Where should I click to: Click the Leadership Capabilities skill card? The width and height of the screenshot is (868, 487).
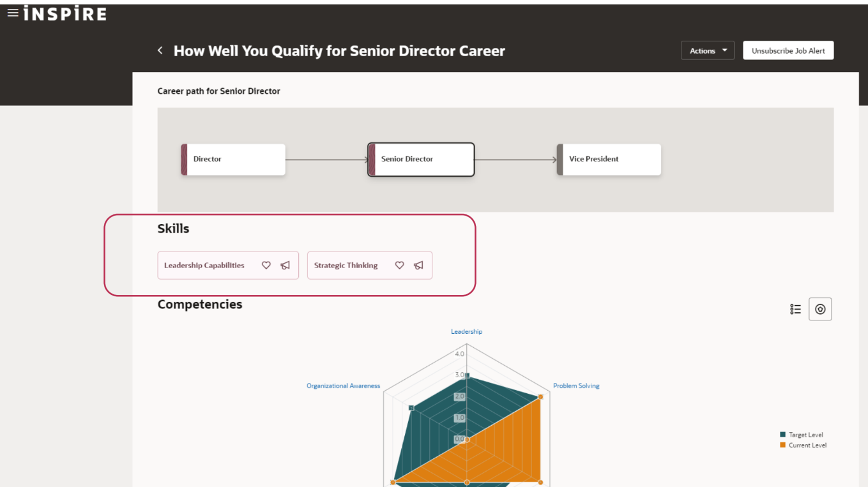click(205, 265)
